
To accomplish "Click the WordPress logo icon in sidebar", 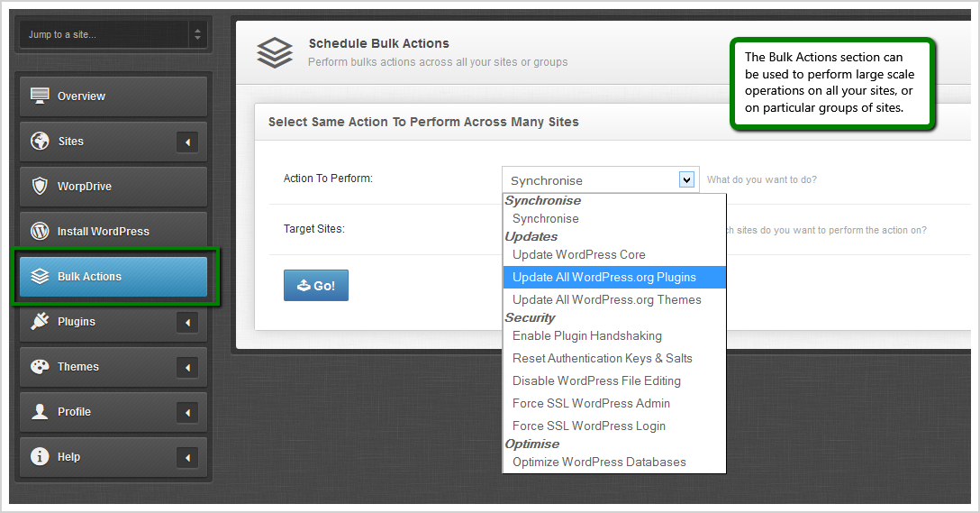I will [x=40, y=231].
